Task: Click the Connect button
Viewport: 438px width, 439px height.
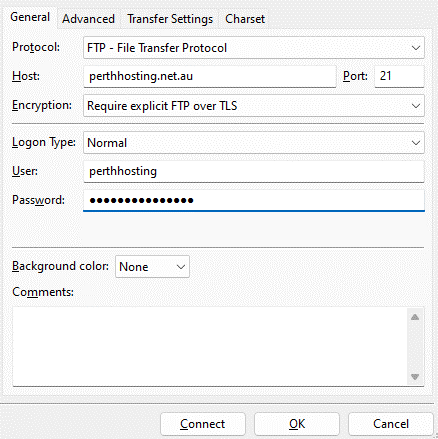Action: [203, 424]
